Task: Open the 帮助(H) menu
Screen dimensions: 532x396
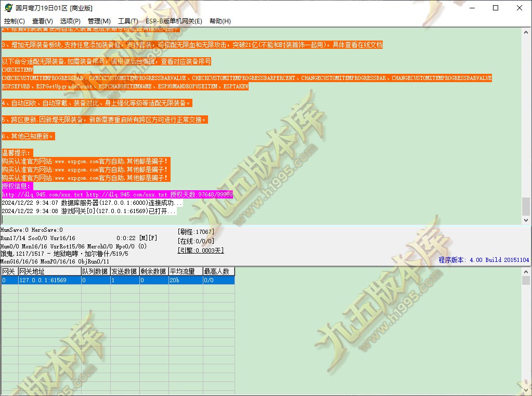Action: tap(220, 21)
